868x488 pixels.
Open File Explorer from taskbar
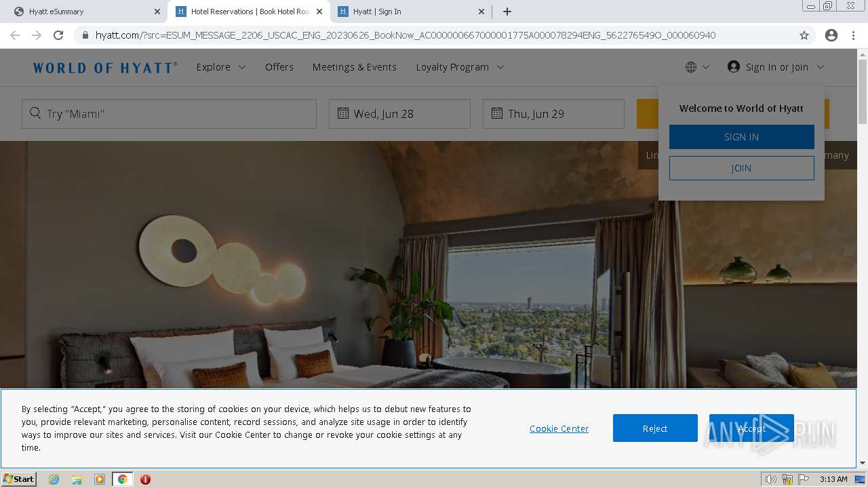(77, 479)
